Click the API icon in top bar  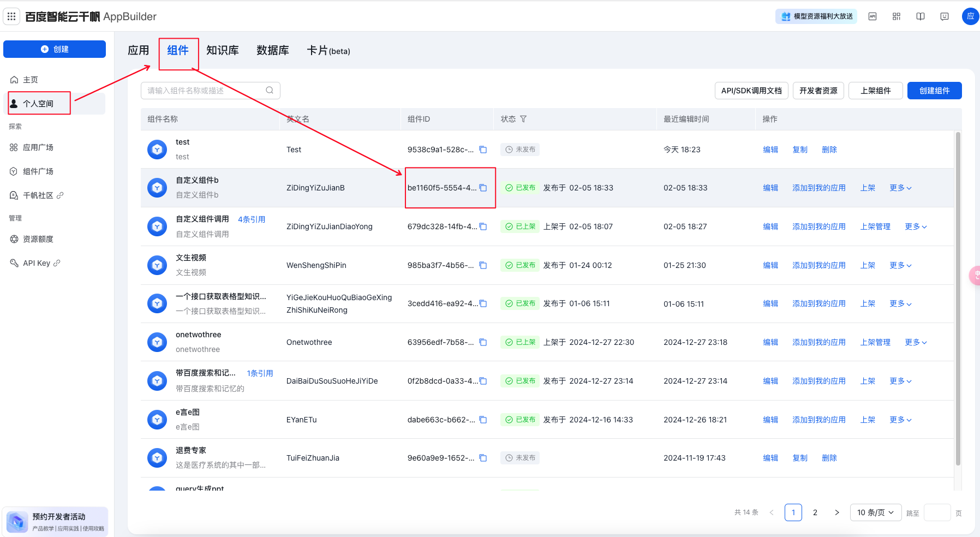click(873, 16)
